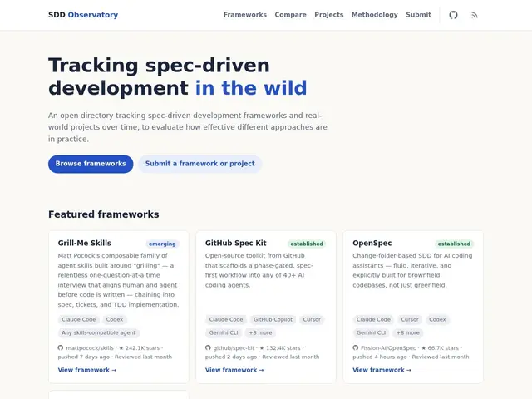Click 'pushed 4 hours ago' text
The height and width of the screenshot is (399, 532).
coord(380,357)
